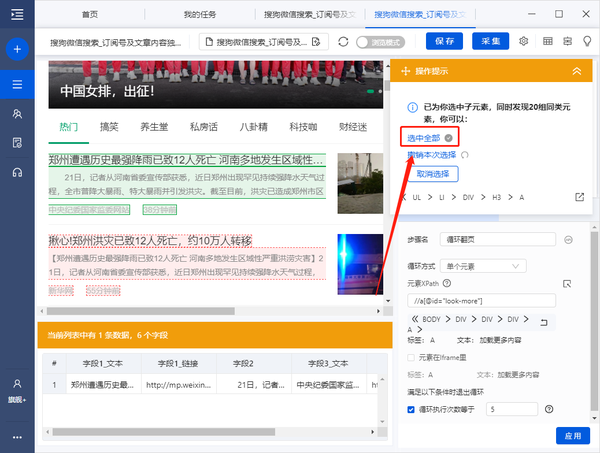Click the return arrow icon beside BODY path
The image size is (600, 453).
[544, 323]
